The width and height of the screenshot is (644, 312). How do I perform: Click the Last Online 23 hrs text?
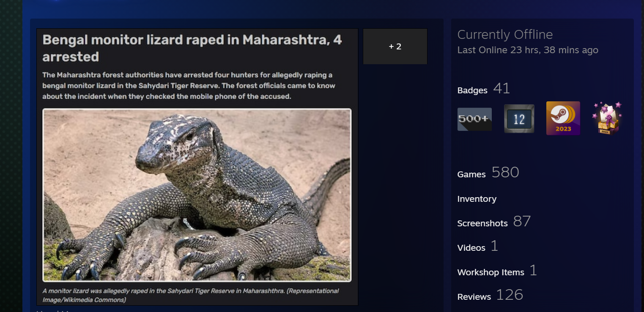pos(528,50)
